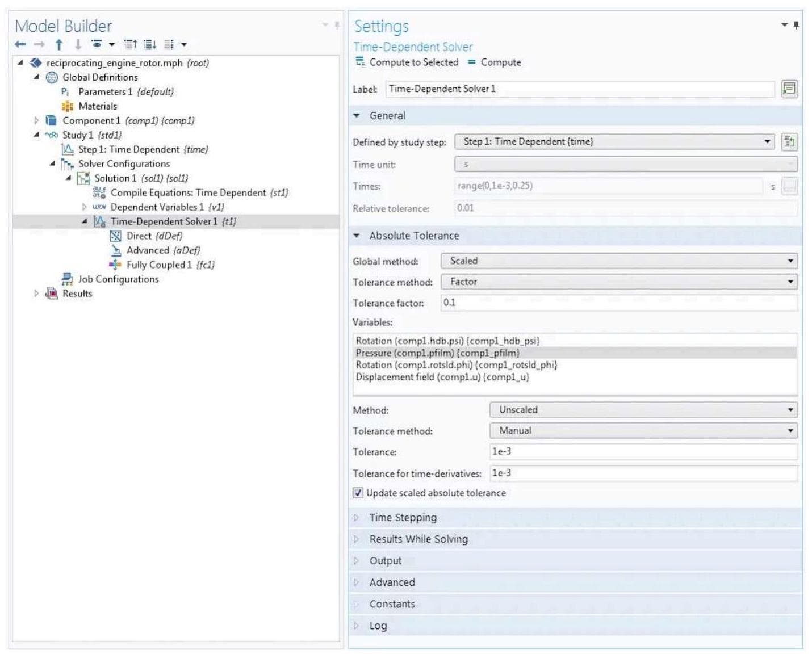Click the go to source icon beside study step

(x=789, y=142)
